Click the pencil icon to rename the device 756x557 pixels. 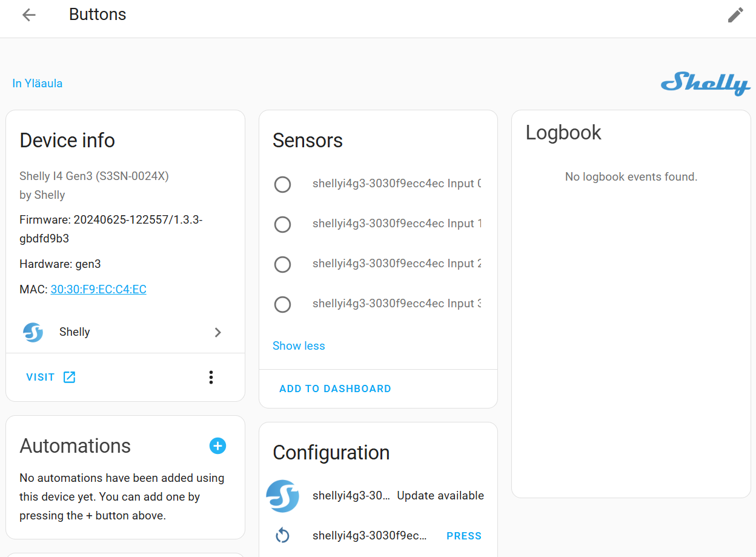[735, 14]
